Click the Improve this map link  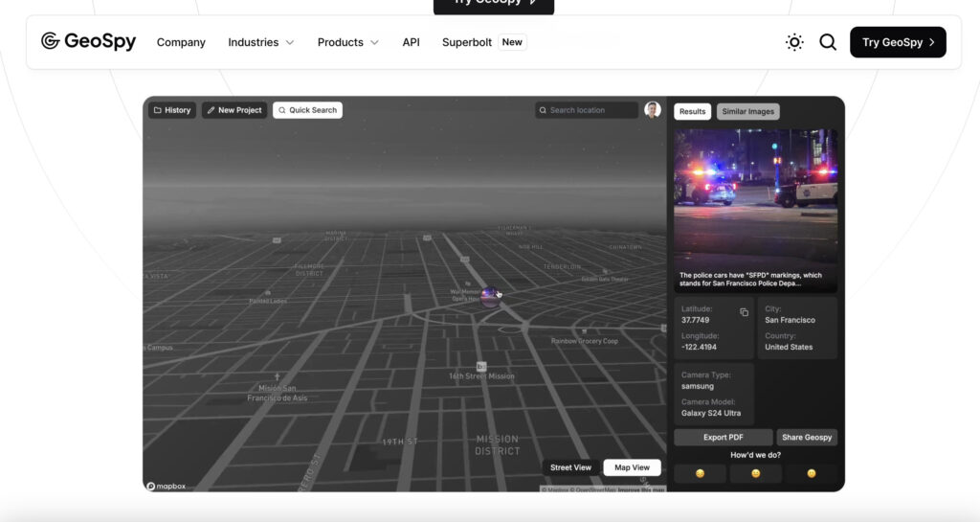(x=641, y=489)
